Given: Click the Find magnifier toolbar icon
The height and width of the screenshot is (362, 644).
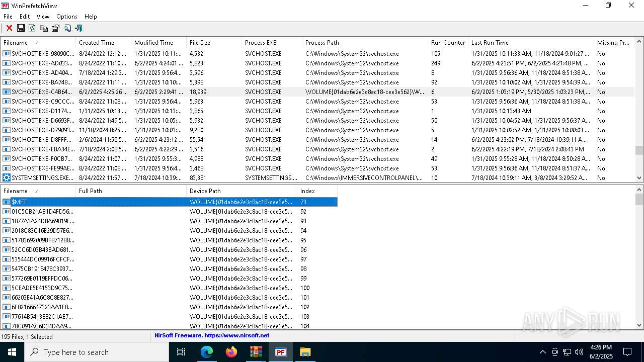Looking at the screenshot, I should pyautogui.click(x=67, y=28).
